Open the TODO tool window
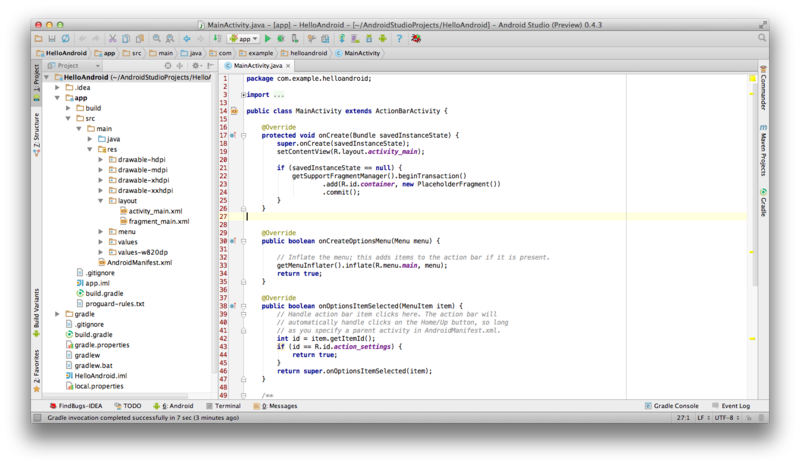This screenshot has width=800, height=466. [x=128, y=406]
